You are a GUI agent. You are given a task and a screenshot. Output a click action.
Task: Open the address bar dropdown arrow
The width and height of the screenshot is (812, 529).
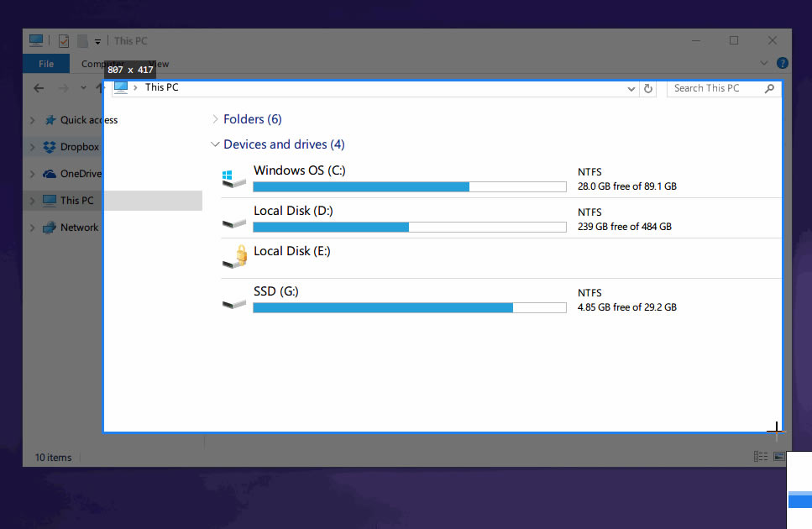[631, 88]
